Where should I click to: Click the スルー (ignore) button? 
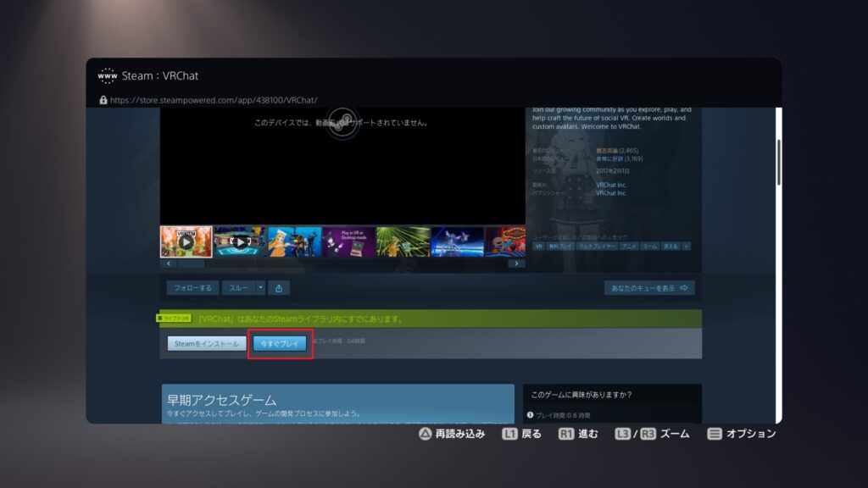click(x=238, y=288)
